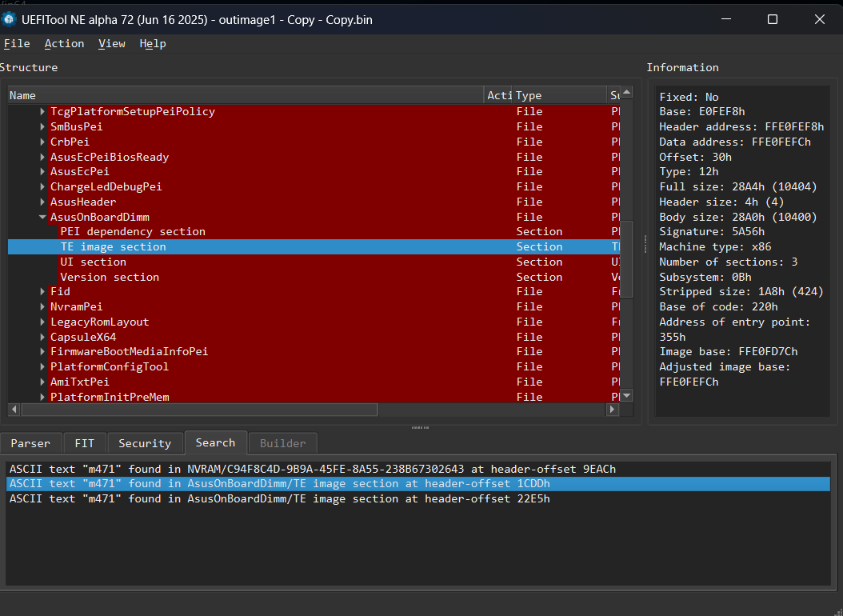Expand the AsusEcPei tree node

click(x=42, y=171)
